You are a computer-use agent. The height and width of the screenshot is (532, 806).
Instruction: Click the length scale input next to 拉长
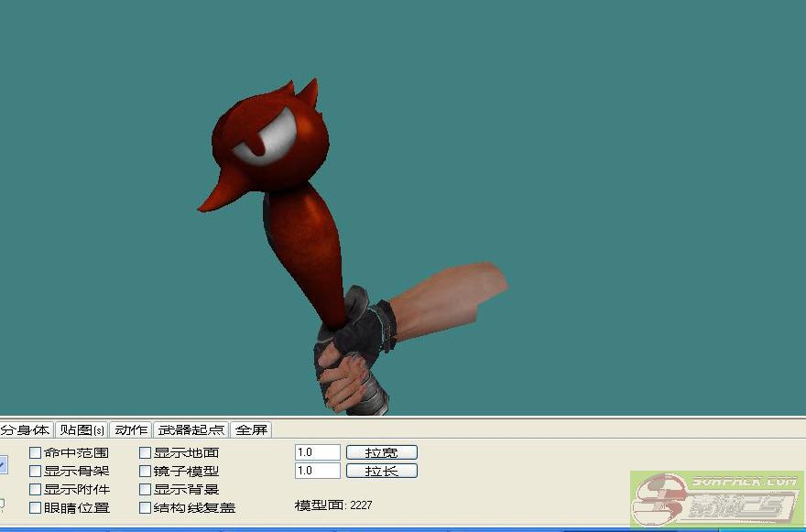point(317,471)
